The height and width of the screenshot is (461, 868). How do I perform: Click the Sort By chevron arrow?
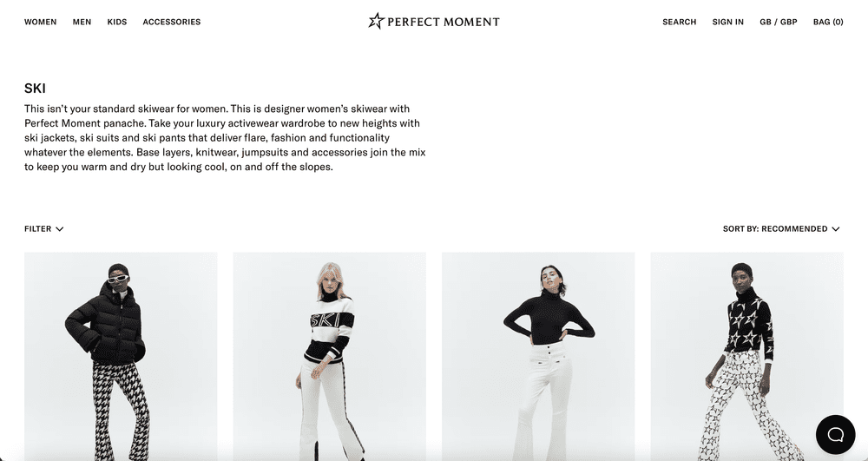tap(836, 229)
